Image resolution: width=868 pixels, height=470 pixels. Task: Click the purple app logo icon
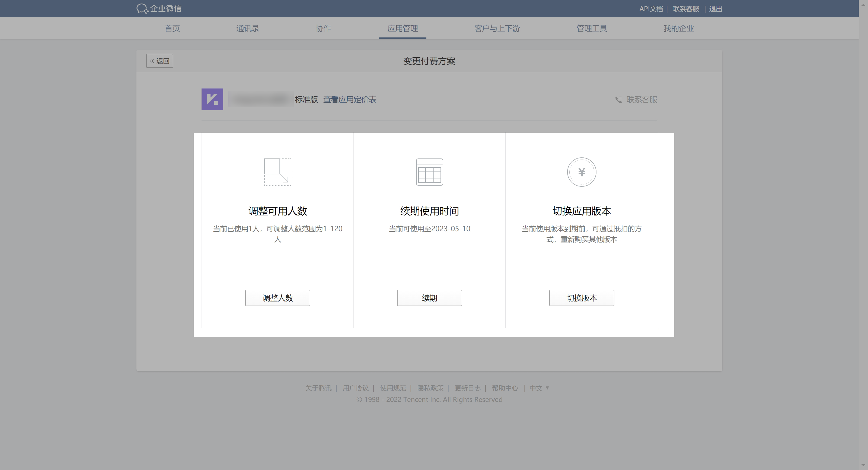point(212,100)
